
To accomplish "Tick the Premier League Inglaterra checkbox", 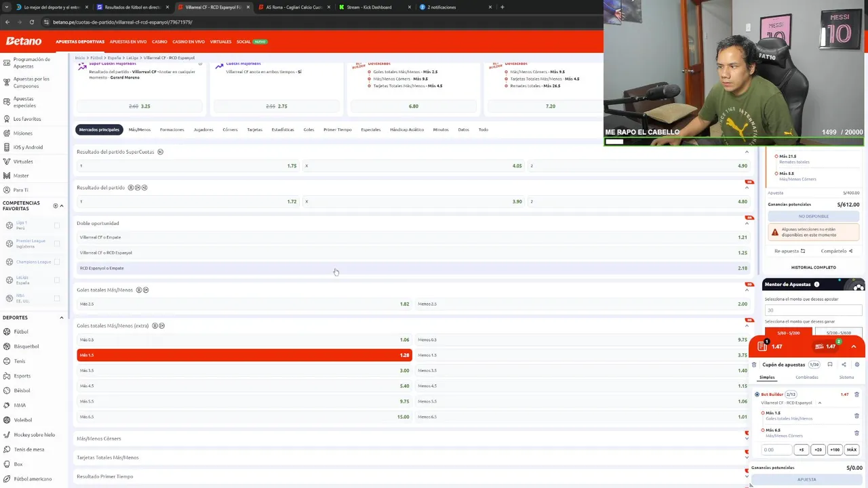I will pyautogui.click(x=57, y=243).
